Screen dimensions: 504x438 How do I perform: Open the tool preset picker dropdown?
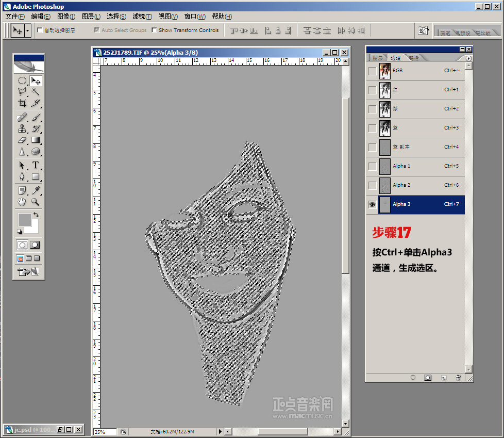coord(27,30)
